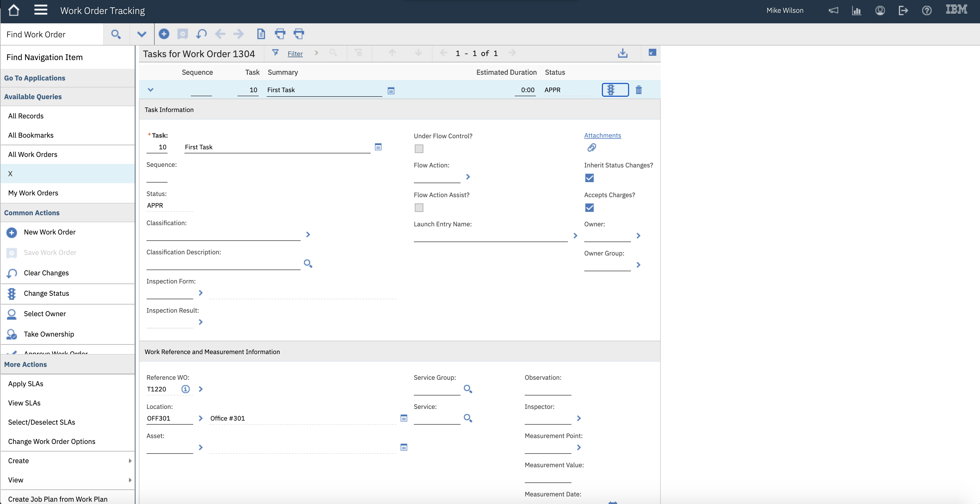Open Reference WO info icon next to T1220
Screen dimensions: 980x504
pyautogui.click(x=185, y=389)
